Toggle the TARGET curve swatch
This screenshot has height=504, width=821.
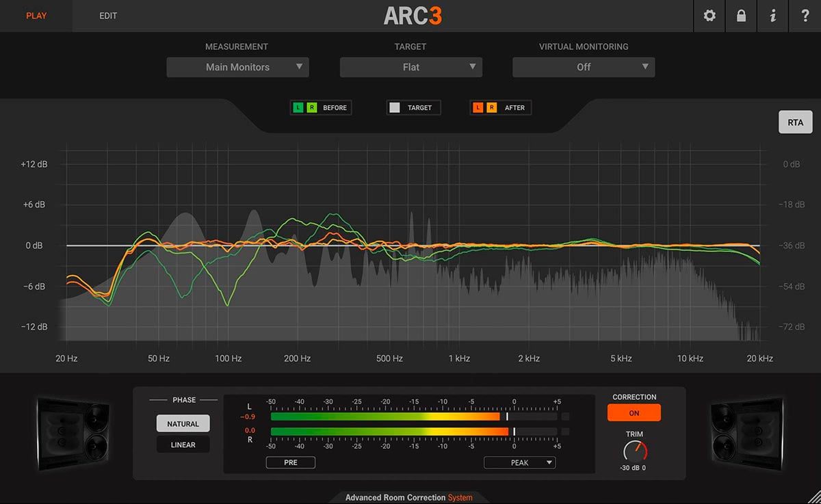click(x=395, y=107)
